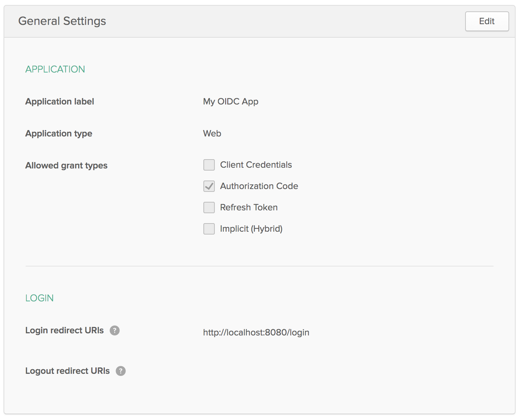Click the 'Authorization Code' label text
Screen dimensions: 522x420
[x=259, y=186]
